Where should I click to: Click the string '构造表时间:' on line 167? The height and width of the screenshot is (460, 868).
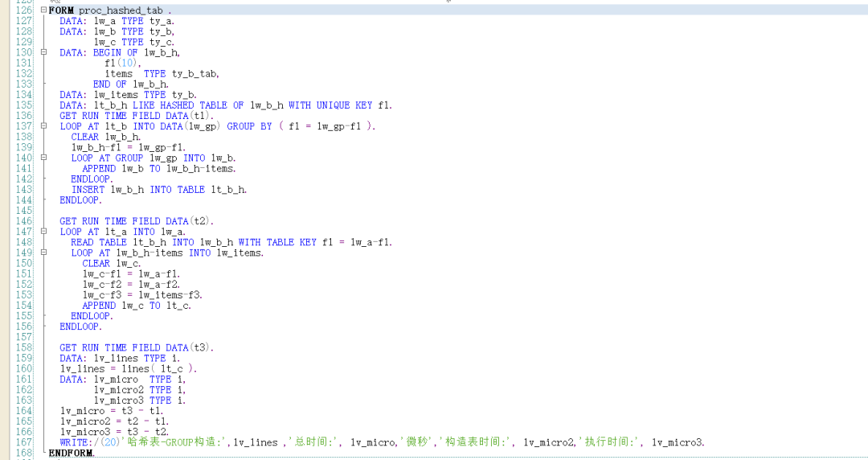pyautogui.click(x=476, y=442)
